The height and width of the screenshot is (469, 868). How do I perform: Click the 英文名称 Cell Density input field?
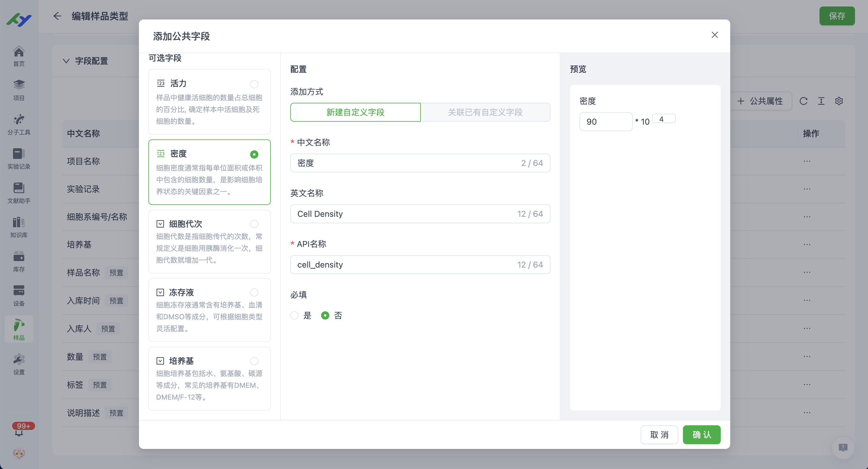pos(420,214)
